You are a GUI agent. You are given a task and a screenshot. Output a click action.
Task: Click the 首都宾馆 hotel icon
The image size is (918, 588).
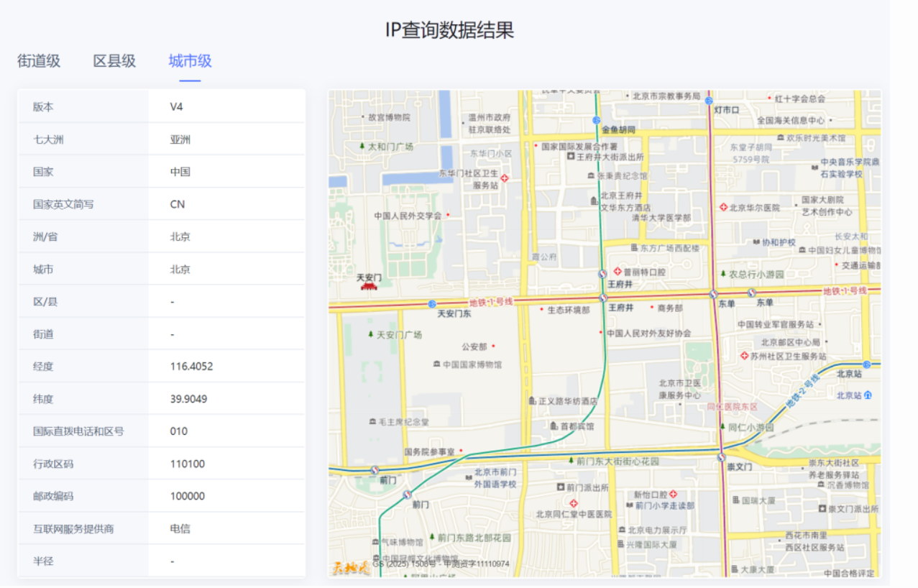click(554, 426)
